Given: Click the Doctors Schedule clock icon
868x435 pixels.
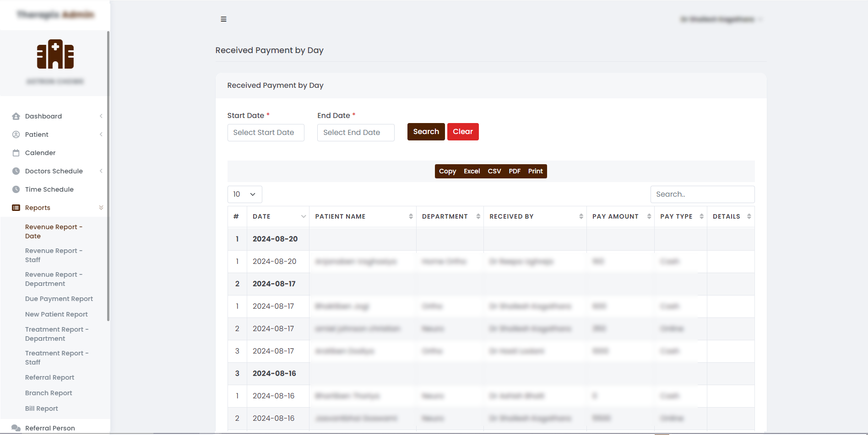Looking at the screenshot, I should (16, 171).
